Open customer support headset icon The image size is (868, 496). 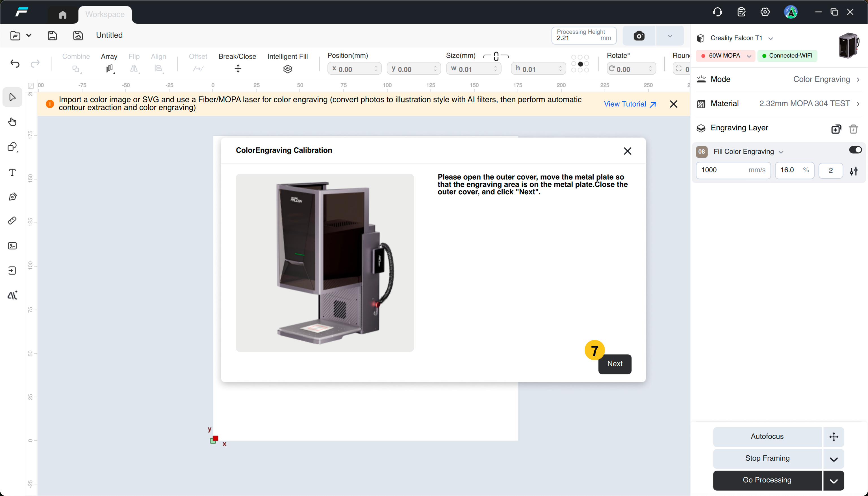pyautogui.click(x=717, y=12)
